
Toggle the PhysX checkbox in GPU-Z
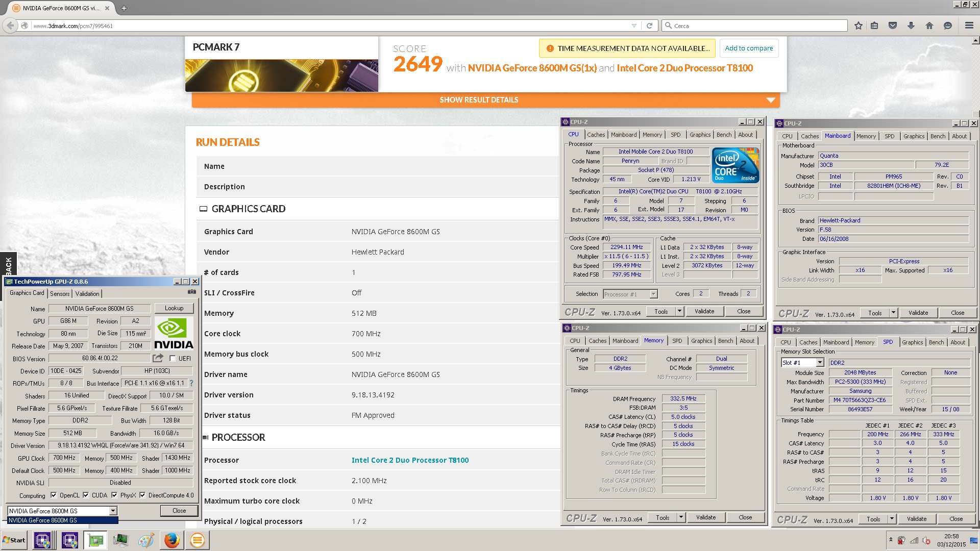click(114, 495)
